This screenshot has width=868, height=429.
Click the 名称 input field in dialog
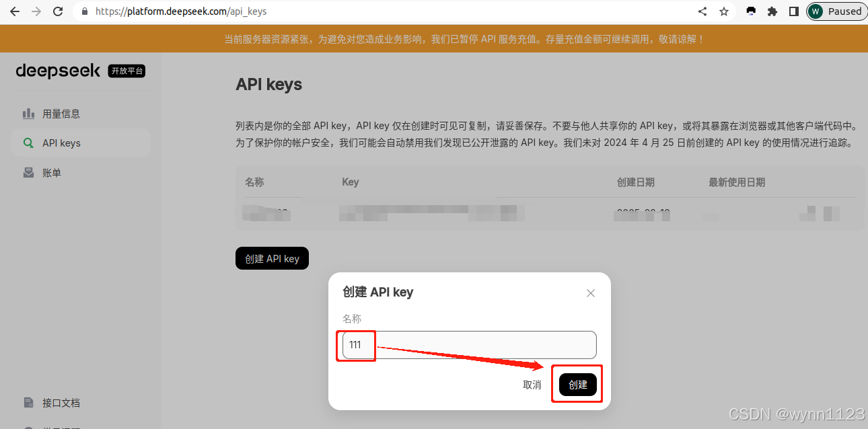(470, 345)
